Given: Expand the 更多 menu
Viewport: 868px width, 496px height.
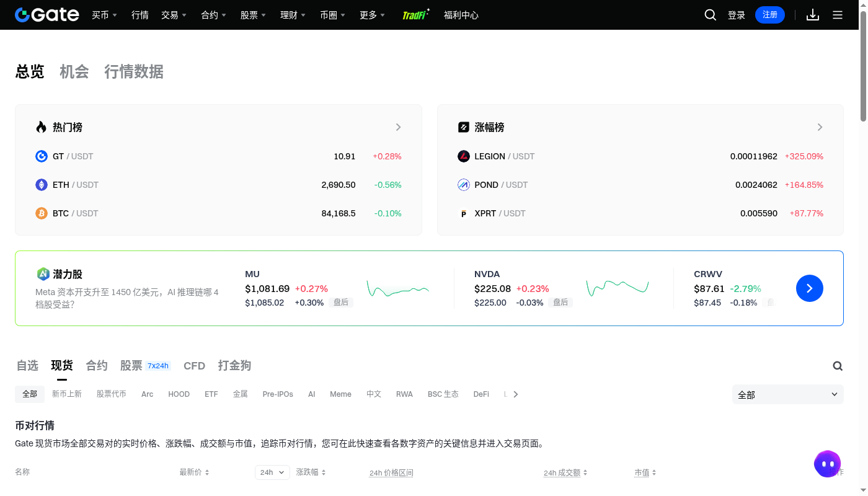Looking at the screenshot, I should pos(372,15).
